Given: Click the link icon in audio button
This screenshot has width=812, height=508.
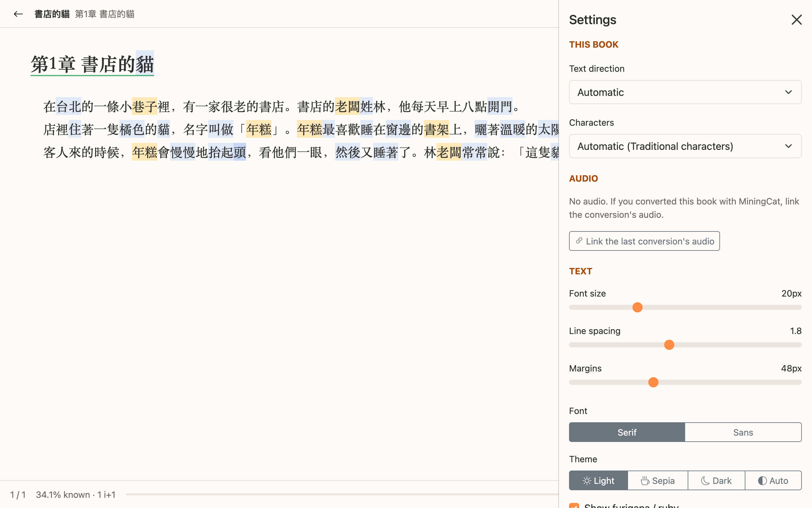Looking at the screenshot, I should coord(579,241).
